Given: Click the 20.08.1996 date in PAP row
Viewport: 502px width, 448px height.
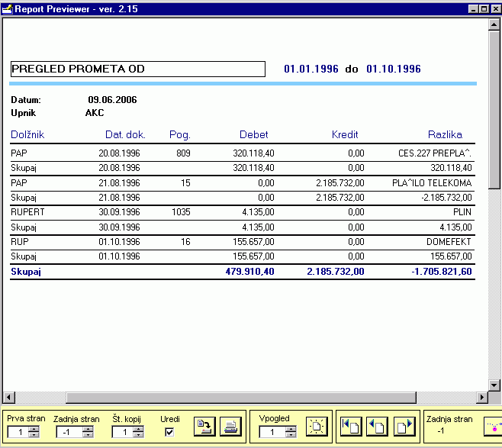Looking at the screenshot, I should click(119, 153).
